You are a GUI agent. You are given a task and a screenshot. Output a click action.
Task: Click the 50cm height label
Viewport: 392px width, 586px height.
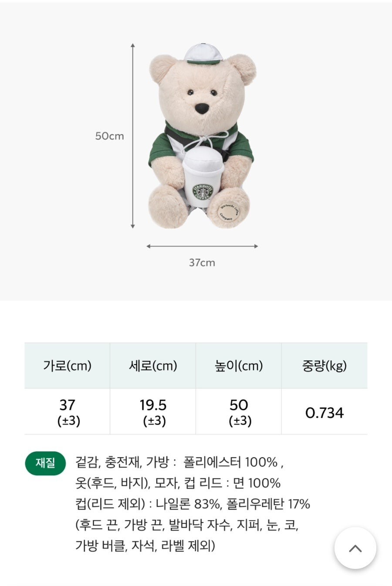(110, 136)
